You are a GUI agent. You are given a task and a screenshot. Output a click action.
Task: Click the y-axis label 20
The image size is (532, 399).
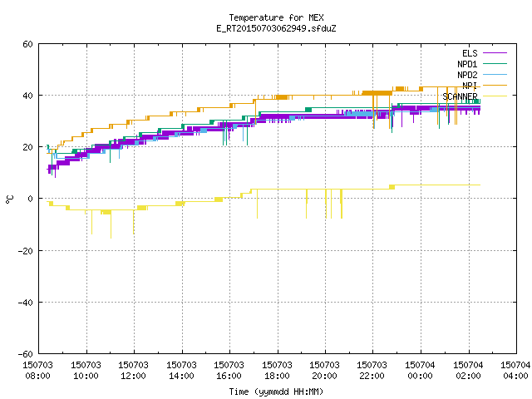pyautogui.click(x=27, y=147)
